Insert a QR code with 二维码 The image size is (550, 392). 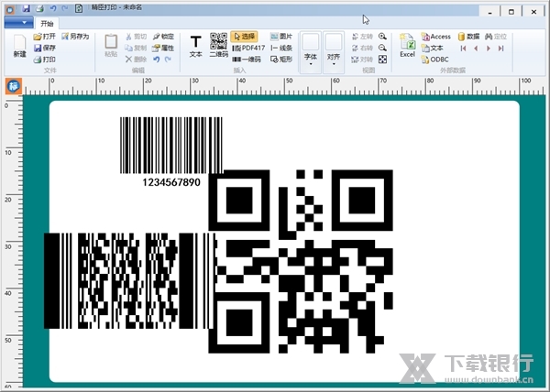coord(218,45)
